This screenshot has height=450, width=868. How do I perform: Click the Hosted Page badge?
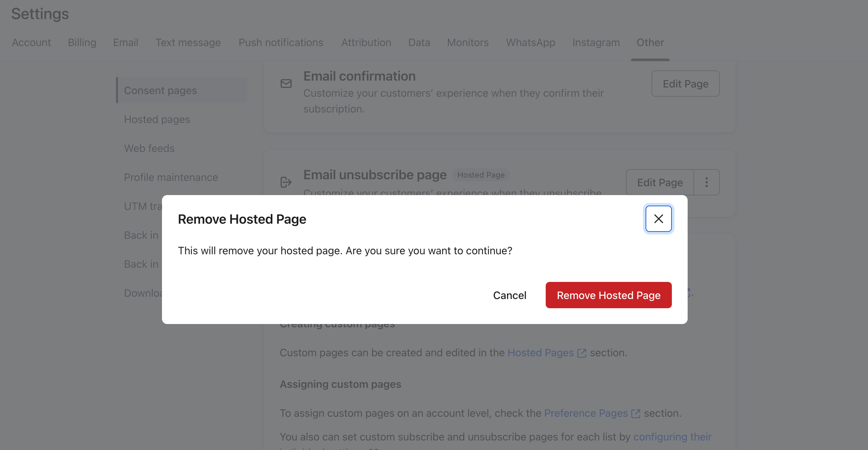481,175
